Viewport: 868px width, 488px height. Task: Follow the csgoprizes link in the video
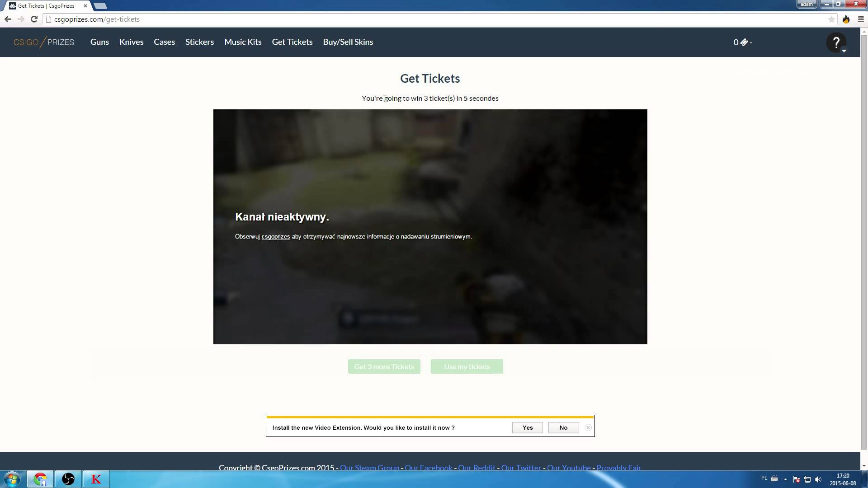coord(275,236)
